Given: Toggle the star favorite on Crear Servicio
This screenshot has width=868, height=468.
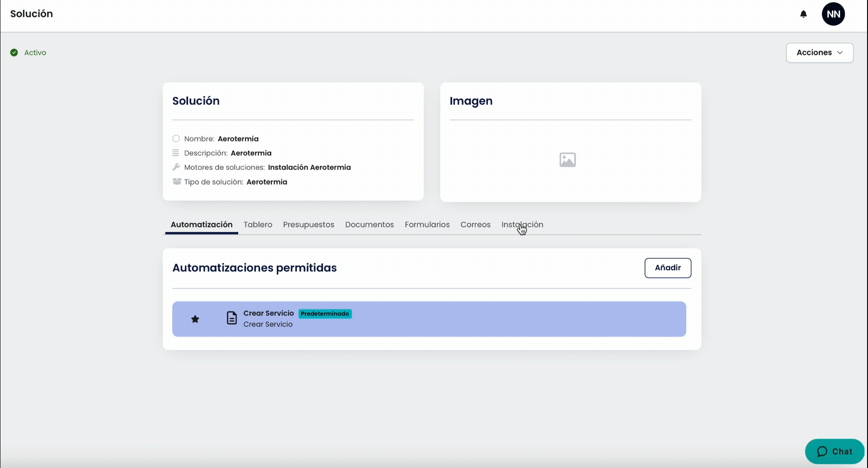Looking at the screenshot, I should 195,319.
